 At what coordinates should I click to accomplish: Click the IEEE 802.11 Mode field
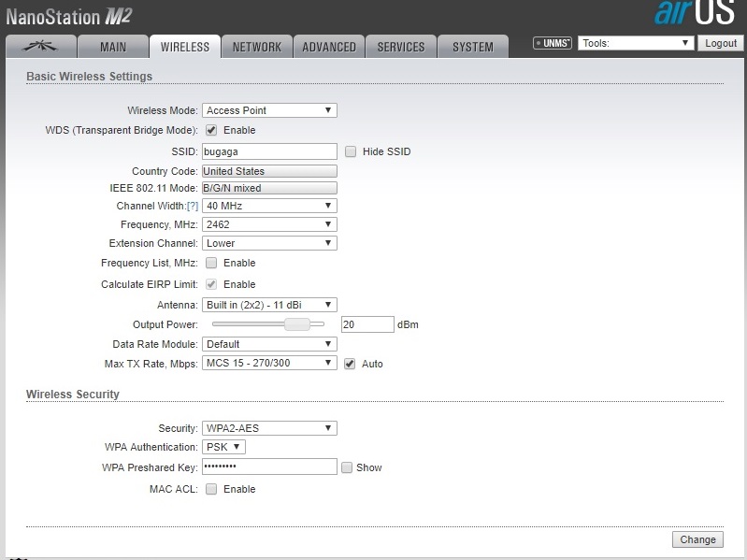[269, 188]
